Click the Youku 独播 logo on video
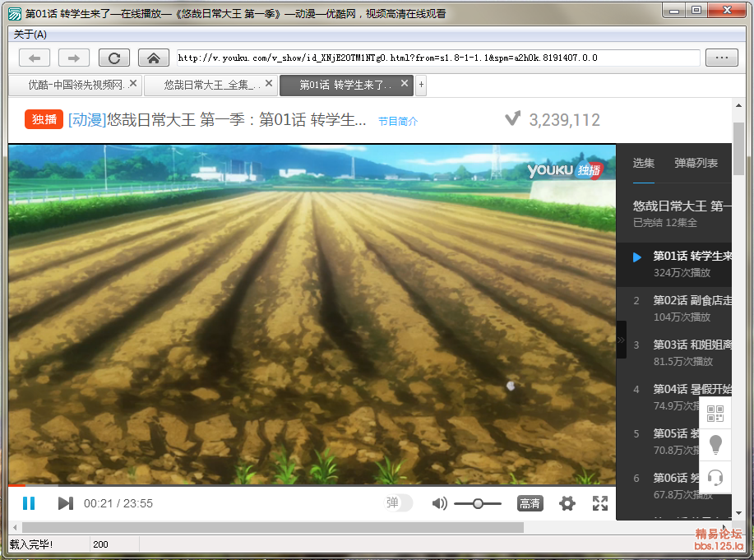This screenshot has height=560, width=754. point(565,170)
